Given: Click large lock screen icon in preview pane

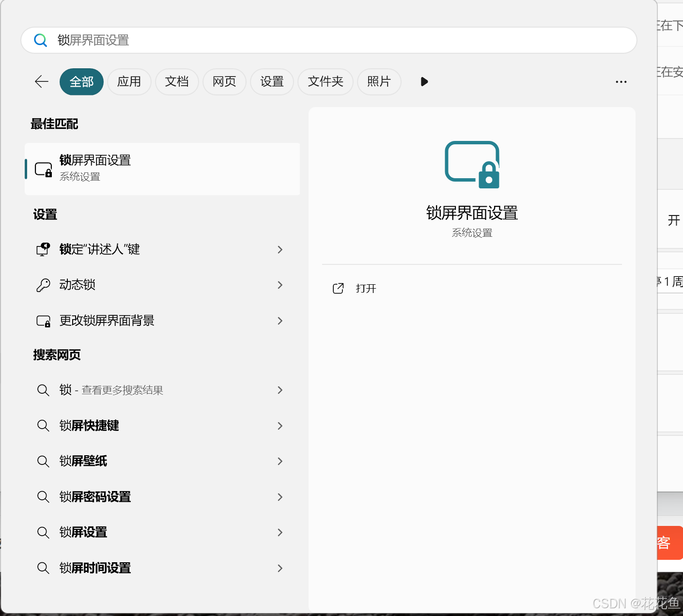Looking at the screenshot, I should click(x=472, y=165).
